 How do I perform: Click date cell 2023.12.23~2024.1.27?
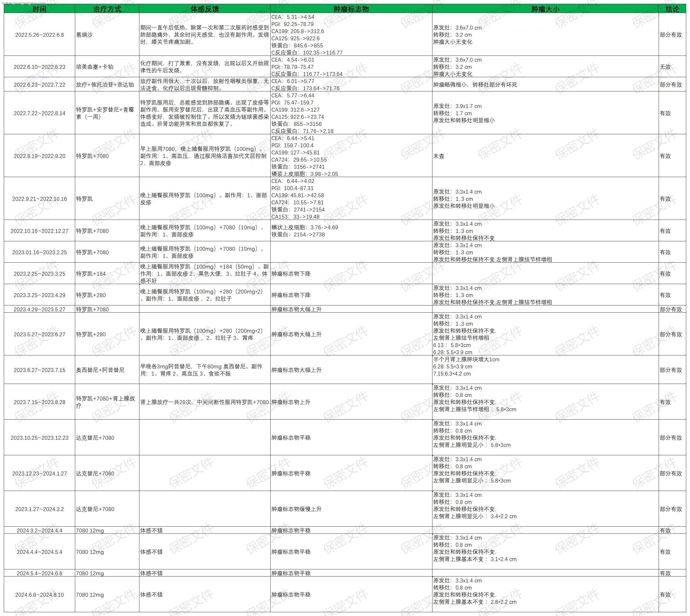tap(39, 474)
